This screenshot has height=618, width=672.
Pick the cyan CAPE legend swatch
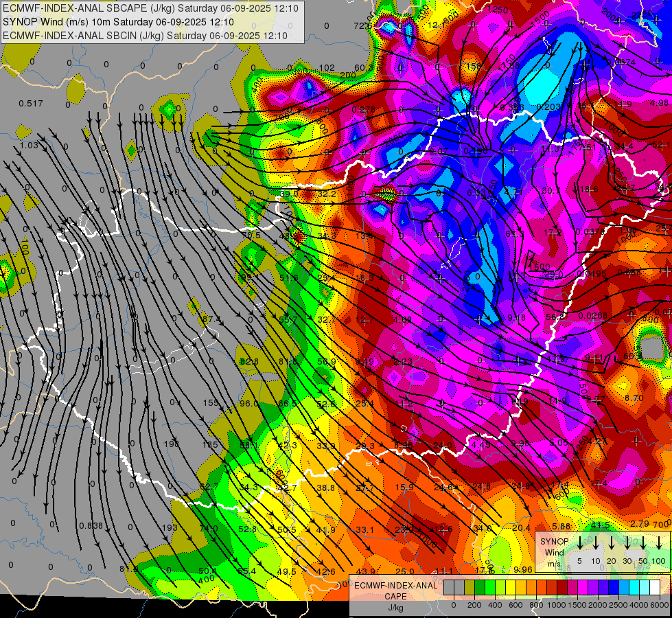(634, 588)
